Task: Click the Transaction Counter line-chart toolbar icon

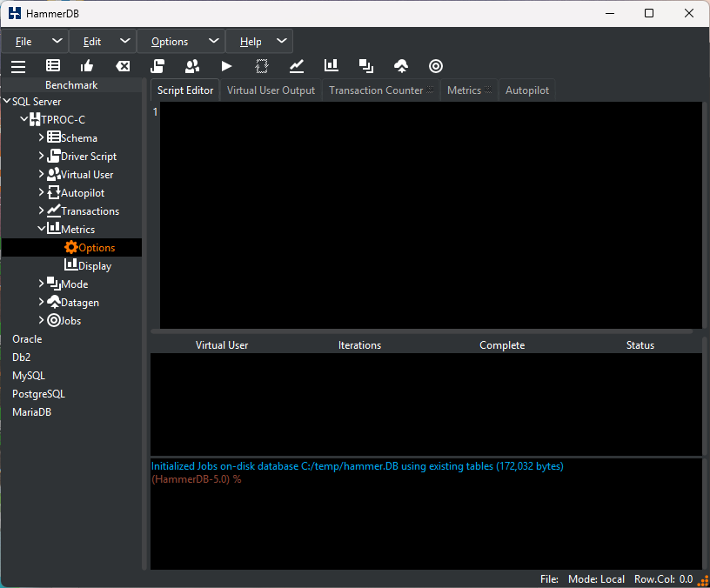Action: tap(297, 66)
